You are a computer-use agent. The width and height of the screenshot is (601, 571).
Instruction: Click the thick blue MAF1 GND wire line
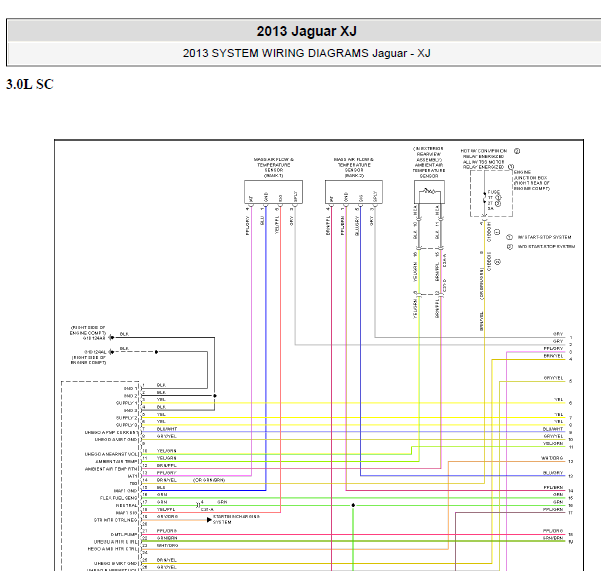(x=203, y=490)
